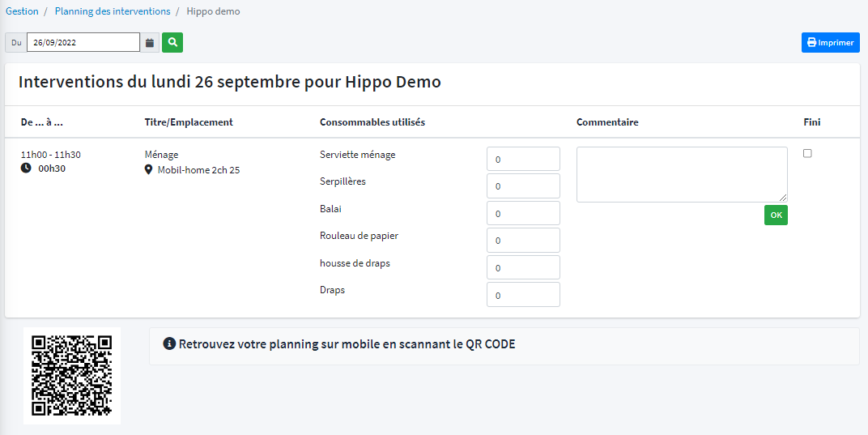Go to the Gestion breadcrumb link
Screen dimensions: 868x435
(x=22, y=11)
